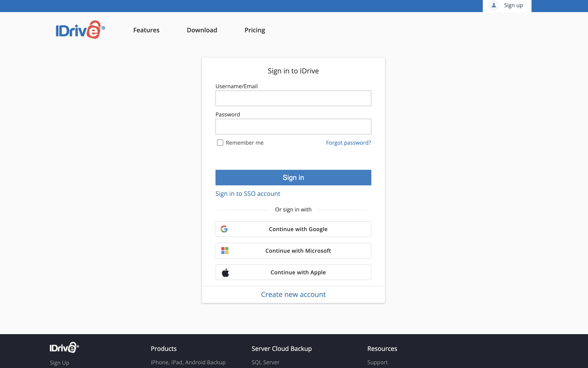Open the Download menu item
The width and height of the screenshot is (588, 368).
(202, 30)
